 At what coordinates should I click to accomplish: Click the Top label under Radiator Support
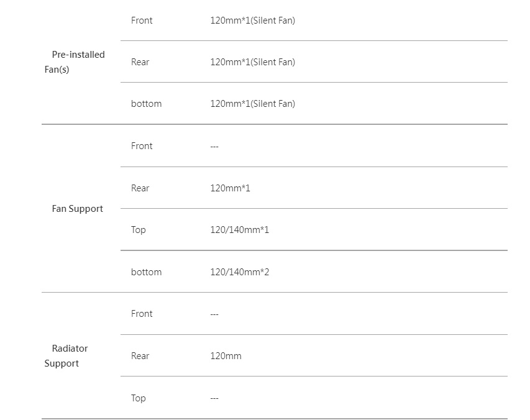138,398
